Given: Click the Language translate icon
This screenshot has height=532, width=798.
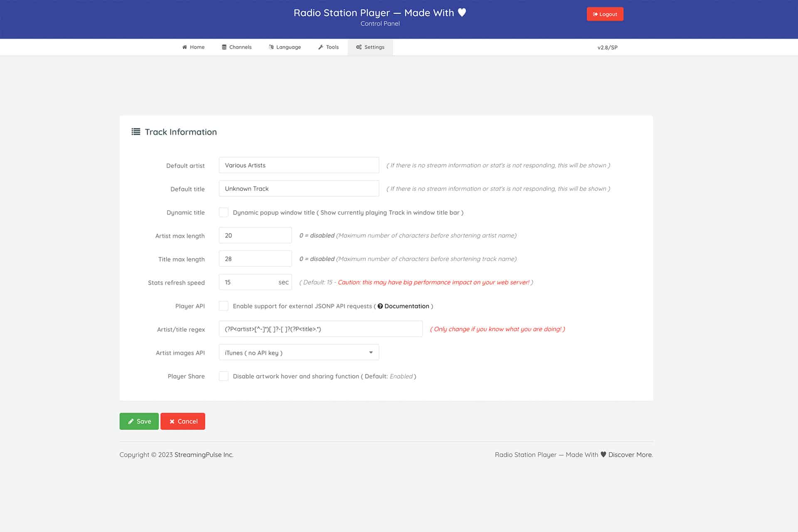Looking at the screenshot, I should point(271,47).
